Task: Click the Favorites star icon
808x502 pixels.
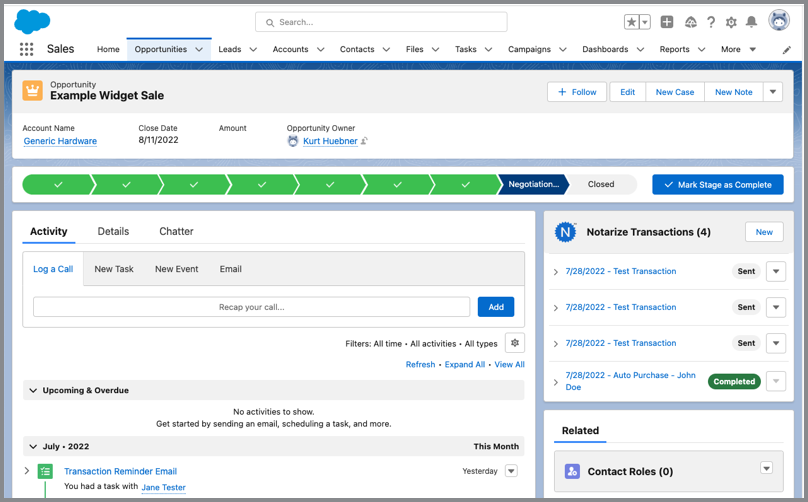Action: [x=631, y=22]
